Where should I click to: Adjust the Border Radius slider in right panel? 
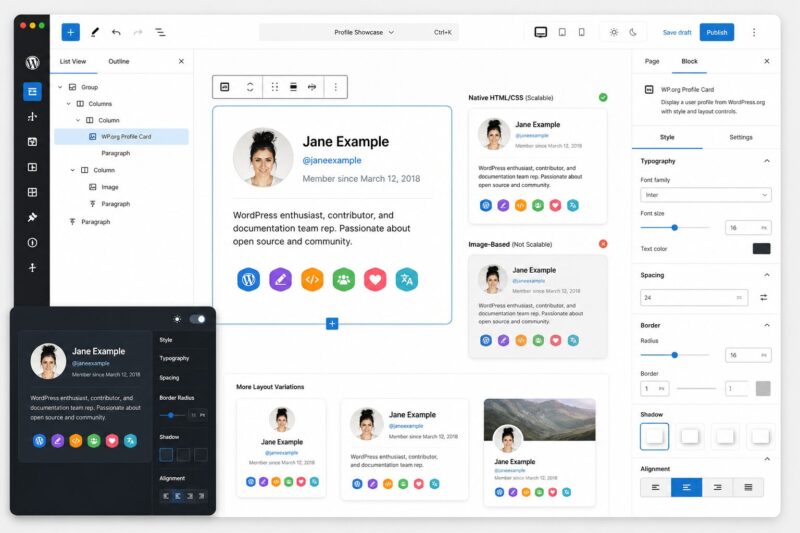coord(674,355)
